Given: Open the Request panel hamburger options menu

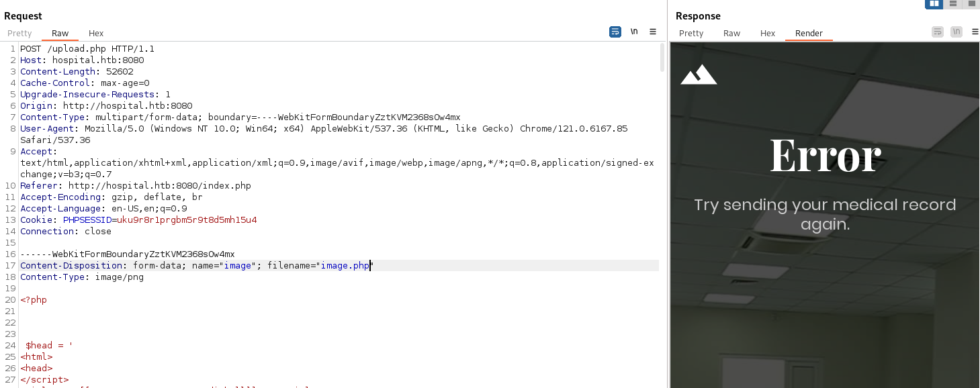Looking at the screenshot, I should [653, 32].
